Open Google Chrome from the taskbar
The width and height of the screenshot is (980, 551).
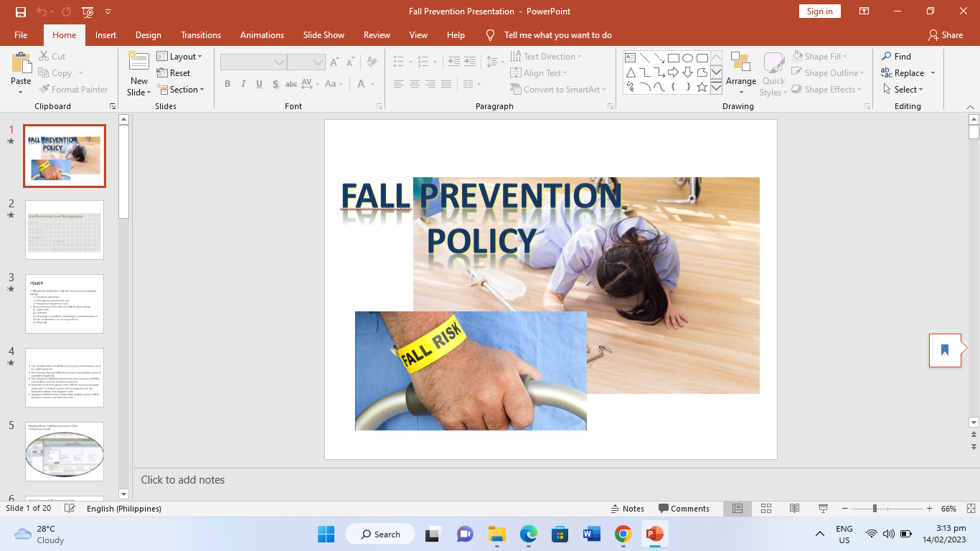click(x=623, y=534)
